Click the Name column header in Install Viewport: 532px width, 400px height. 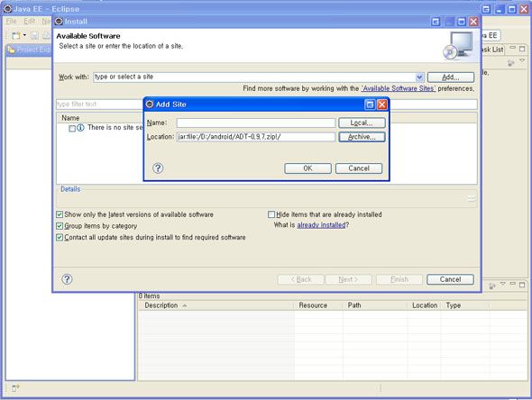pyautogui.click(x=70, y=118)
